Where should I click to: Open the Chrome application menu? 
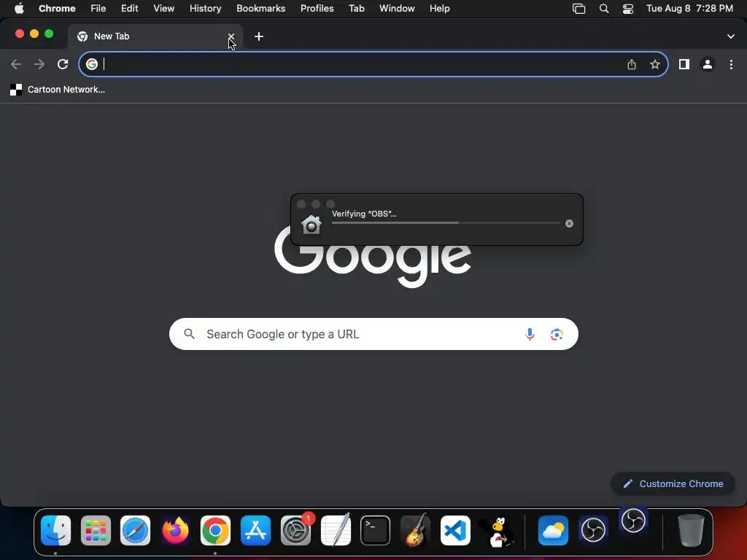pos(57,9)
